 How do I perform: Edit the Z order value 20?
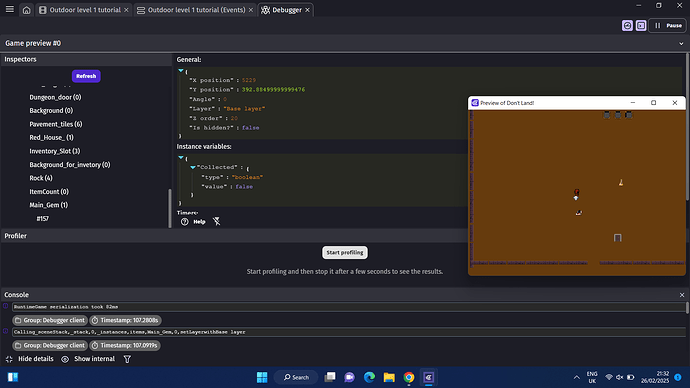click(x=234, y=118)
